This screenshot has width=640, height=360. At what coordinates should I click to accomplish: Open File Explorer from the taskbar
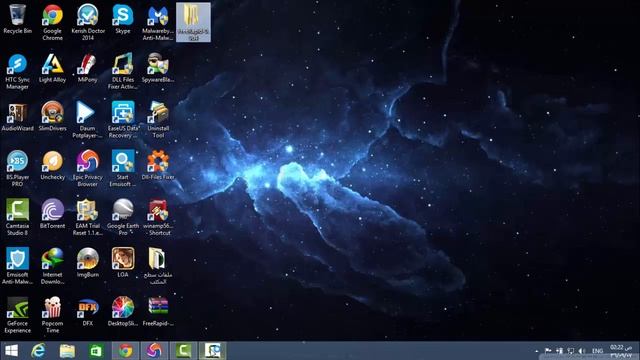[x=67, y=351]
